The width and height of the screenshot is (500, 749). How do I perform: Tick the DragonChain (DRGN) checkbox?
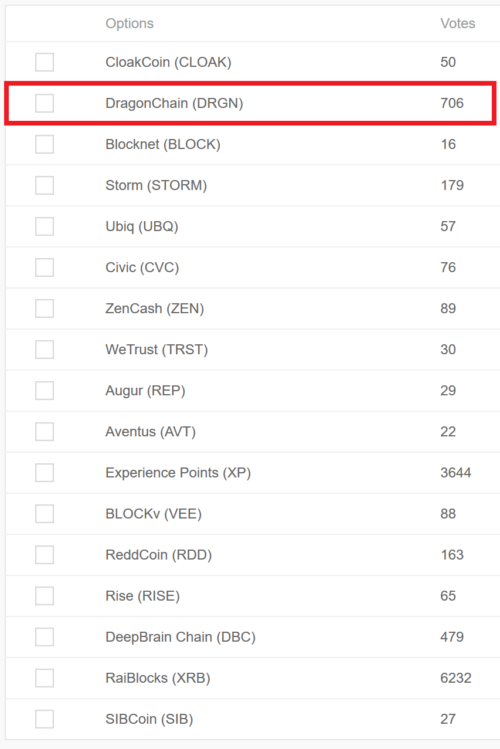pos(44,103)
